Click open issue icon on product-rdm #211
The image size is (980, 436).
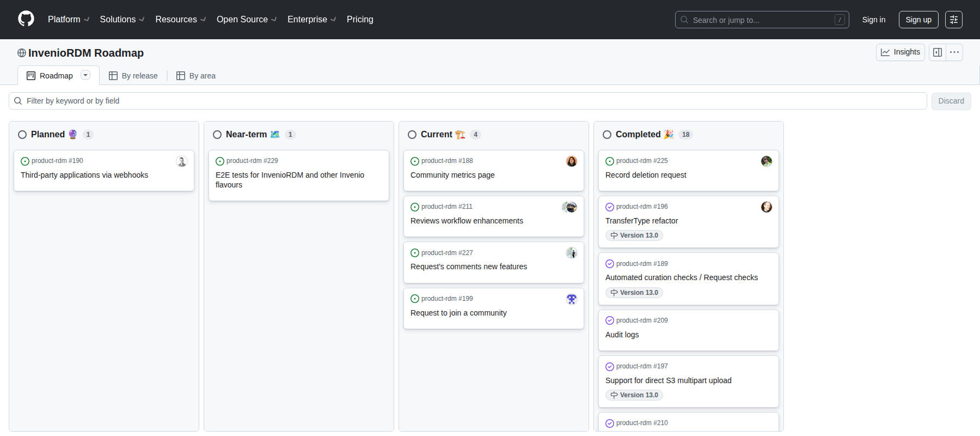[415, 207]
